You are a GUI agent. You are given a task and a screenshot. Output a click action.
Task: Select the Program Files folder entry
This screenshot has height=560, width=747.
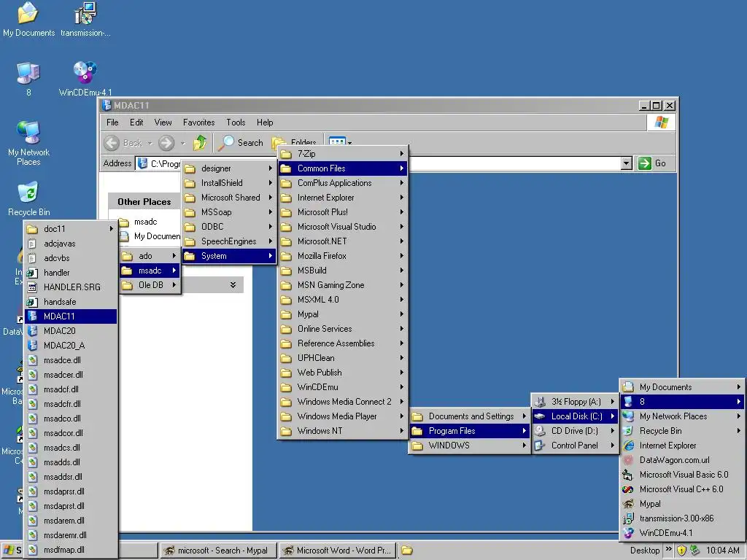(x=470, y=431)
